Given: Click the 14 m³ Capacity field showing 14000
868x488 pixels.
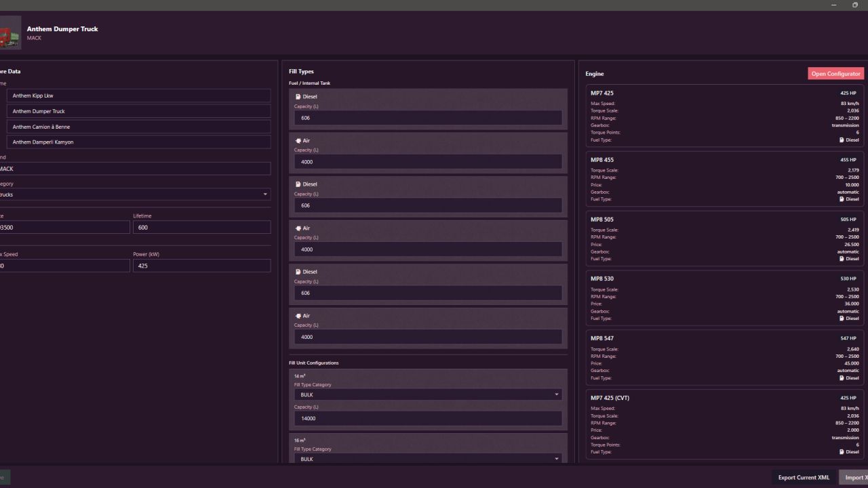Looking at the screenshot, I should coord(428,418).
